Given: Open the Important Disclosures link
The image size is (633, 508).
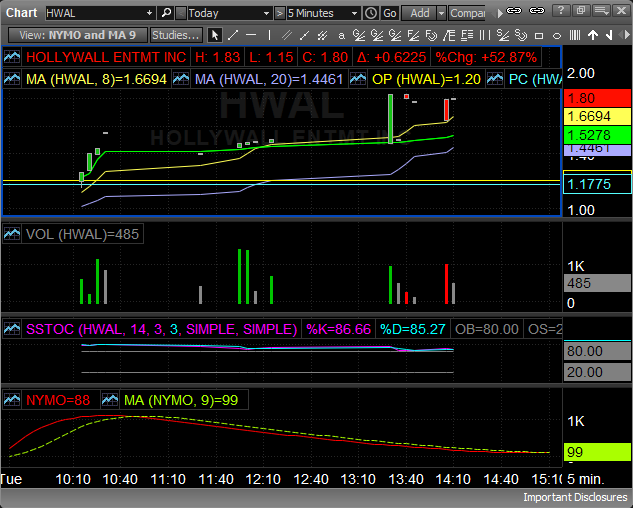Looking at the screenshot, I should pyautogui.click(x=575, y=497).
